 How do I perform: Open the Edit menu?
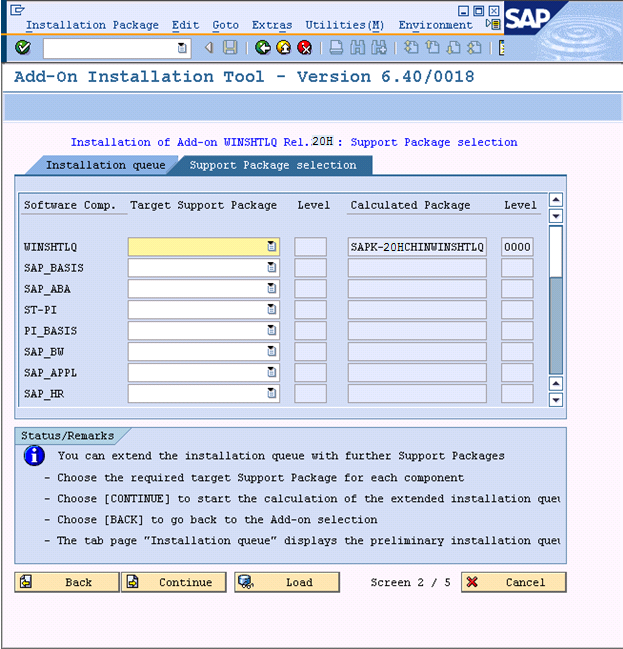pos(185,25)
